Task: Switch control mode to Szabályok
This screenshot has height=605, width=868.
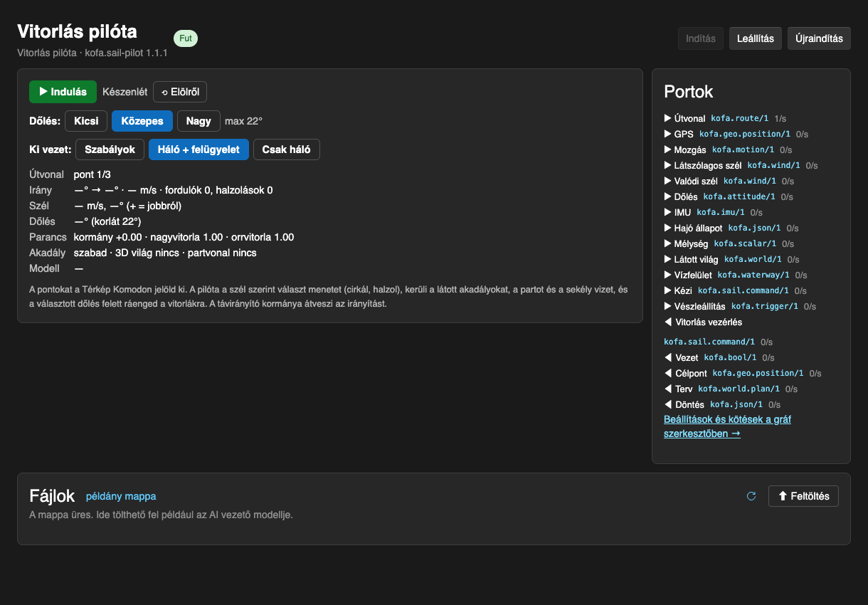Action: (x=110, y=150)
